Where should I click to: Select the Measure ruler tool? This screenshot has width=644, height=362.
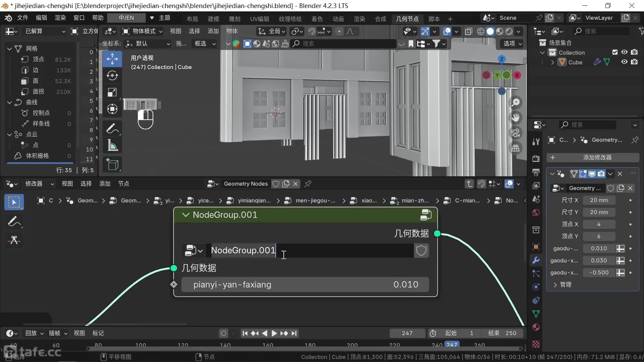point(112,145)
